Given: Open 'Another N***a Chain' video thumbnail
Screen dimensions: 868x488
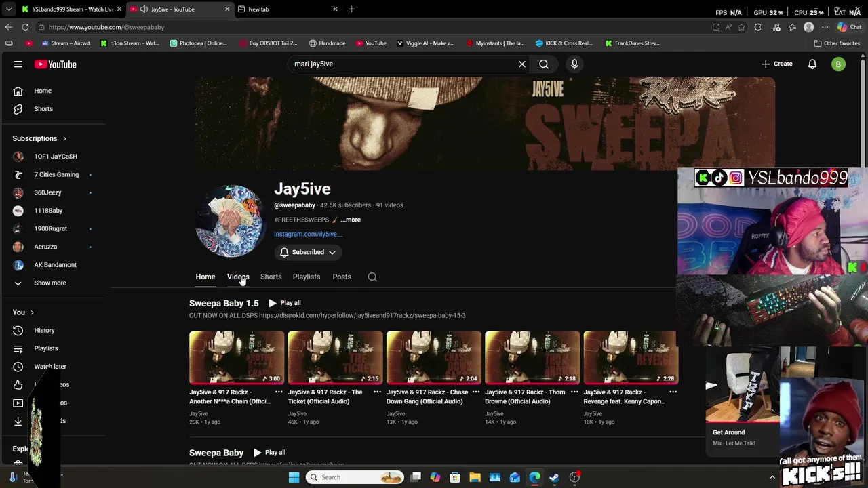Looking at the screenshot, I should point(237,358).
